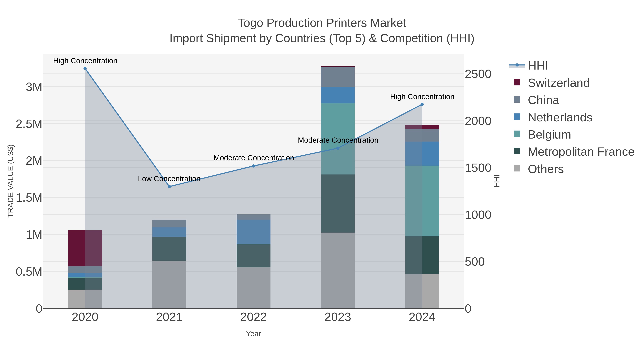Click the 'Low Concentration' annotation

point(169,179)
